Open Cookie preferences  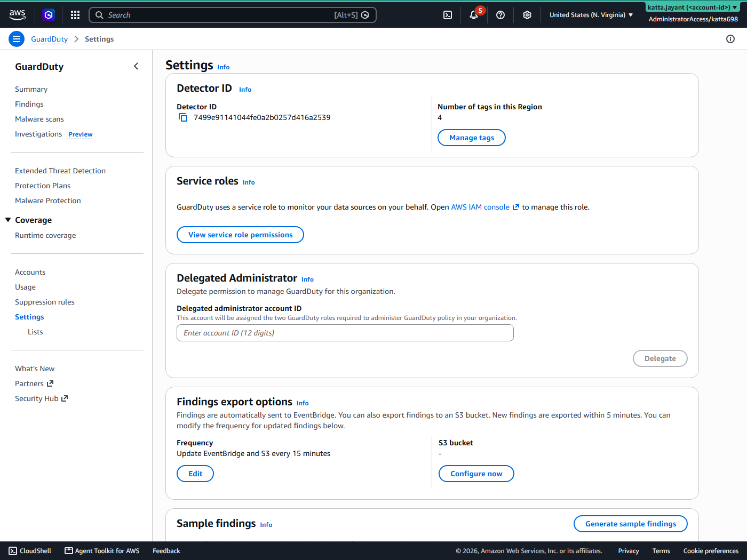(x=711, y=551)
